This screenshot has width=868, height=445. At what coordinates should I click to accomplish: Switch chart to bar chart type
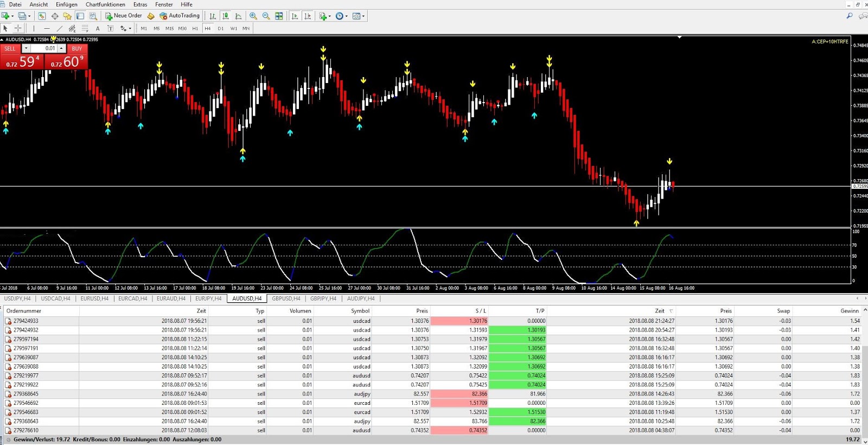coord(213,16)
